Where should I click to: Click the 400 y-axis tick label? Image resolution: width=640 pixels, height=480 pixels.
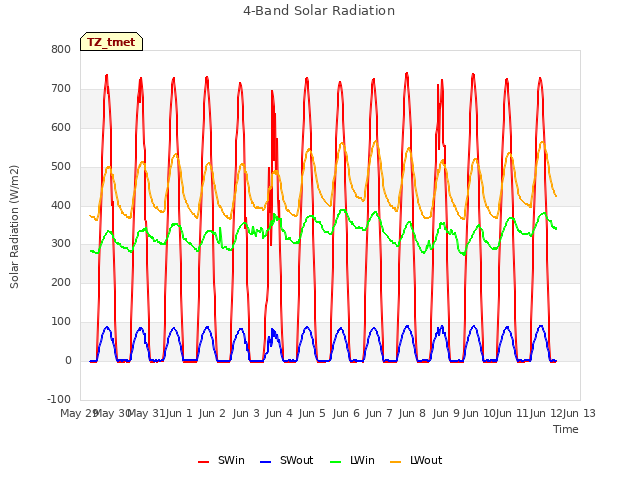click(61, 205)
